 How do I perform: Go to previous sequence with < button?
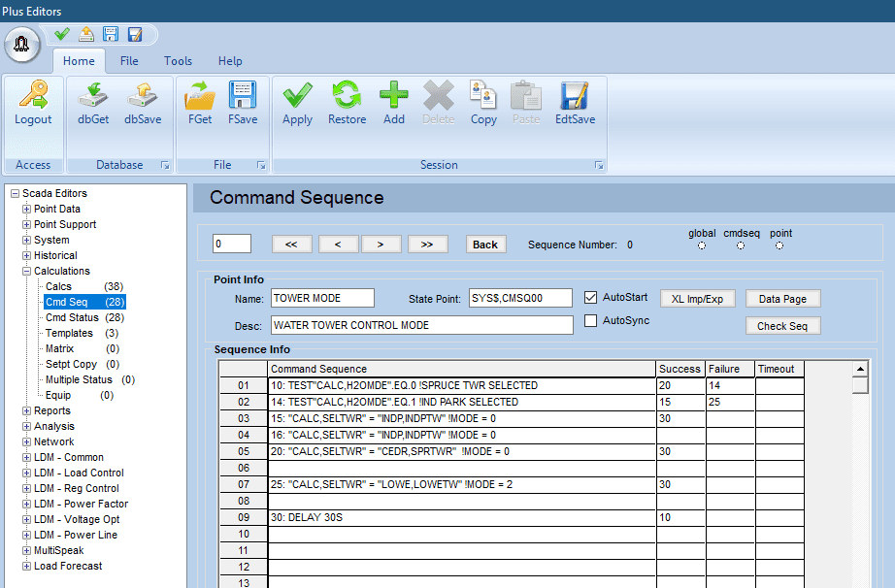338,245
